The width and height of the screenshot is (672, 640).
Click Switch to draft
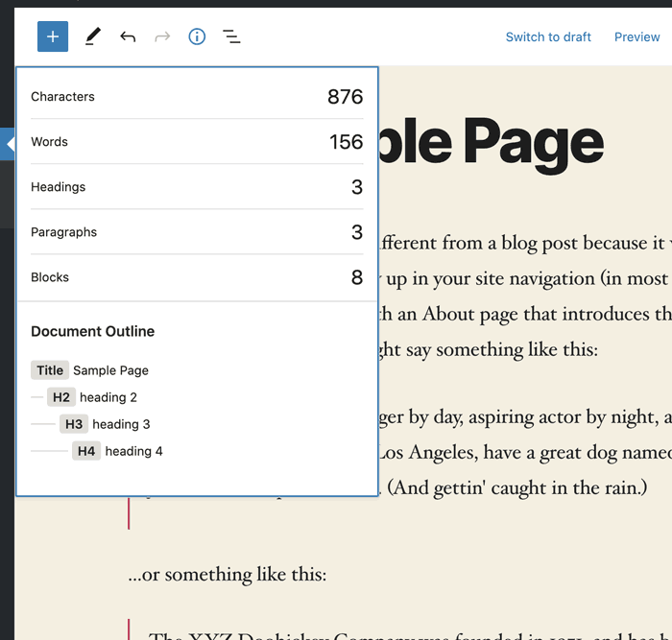point(548,36)
